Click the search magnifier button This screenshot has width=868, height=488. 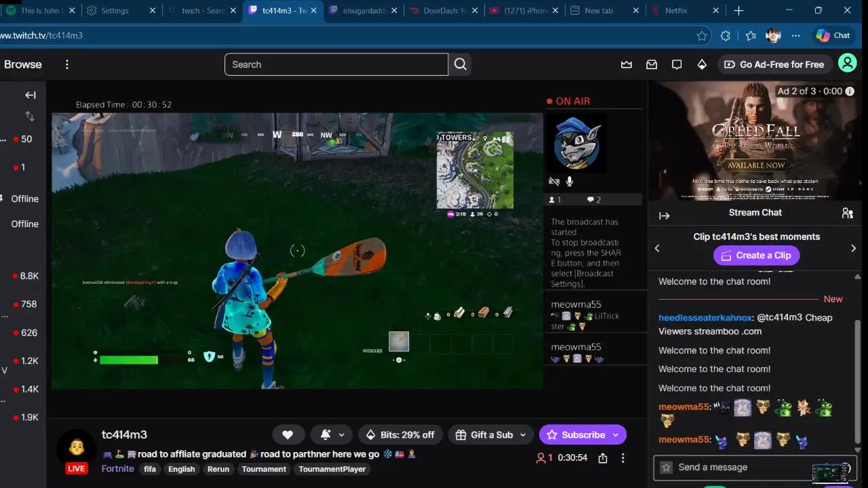pyautogui.click(x=460, y=64)
